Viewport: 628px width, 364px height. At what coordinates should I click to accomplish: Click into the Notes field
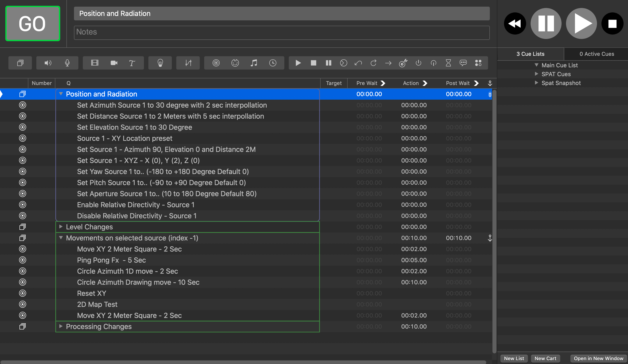coord(282,32)
